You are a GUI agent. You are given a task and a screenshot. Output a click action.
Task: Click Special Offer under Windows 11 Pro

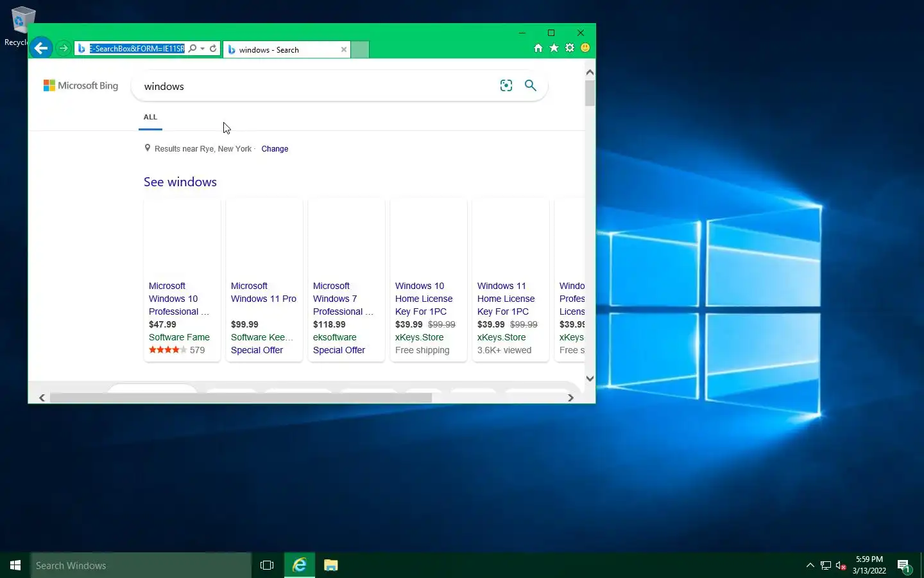(x=257, y=350)
